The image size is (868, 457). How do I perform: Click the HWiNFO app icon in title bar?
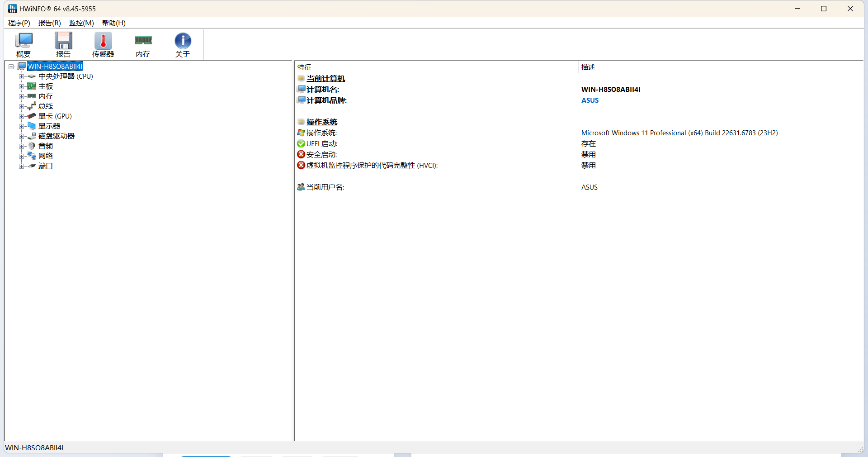coord(12,9)
